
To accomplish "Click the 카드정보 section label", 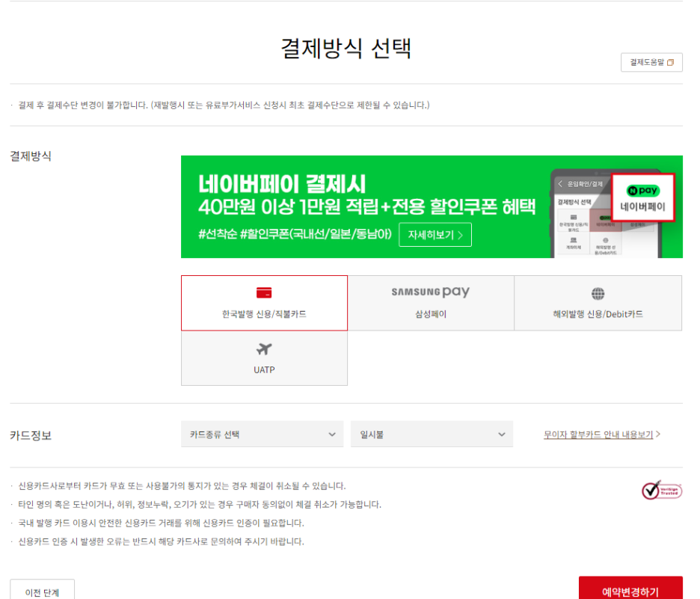I will (x=31, y=435).
